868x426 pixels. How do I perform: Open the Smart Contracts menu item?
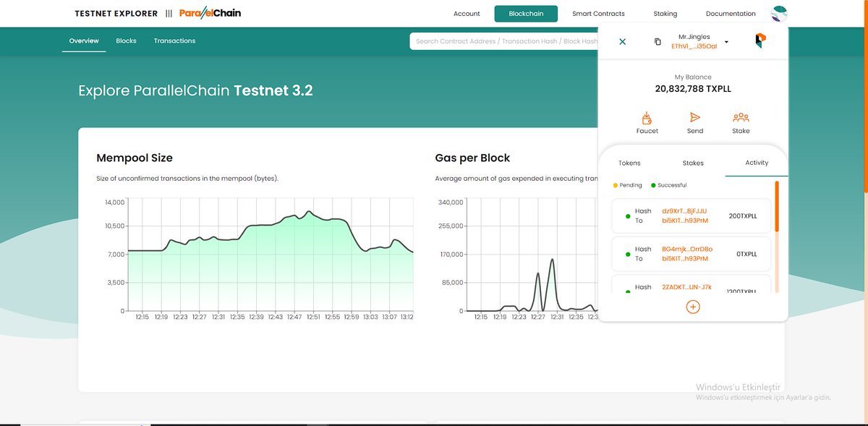pyautogui.click(x=598, y=14)
